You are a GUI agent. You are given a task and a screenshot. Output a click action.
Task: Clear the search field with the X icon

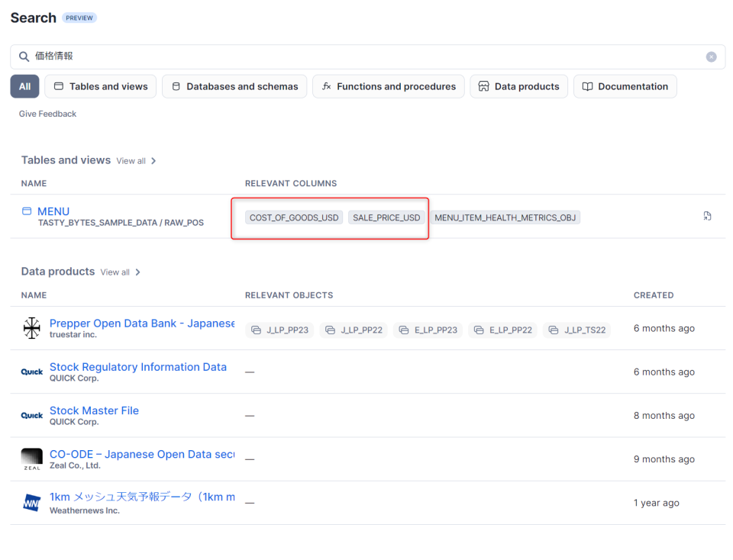point(711,56)
